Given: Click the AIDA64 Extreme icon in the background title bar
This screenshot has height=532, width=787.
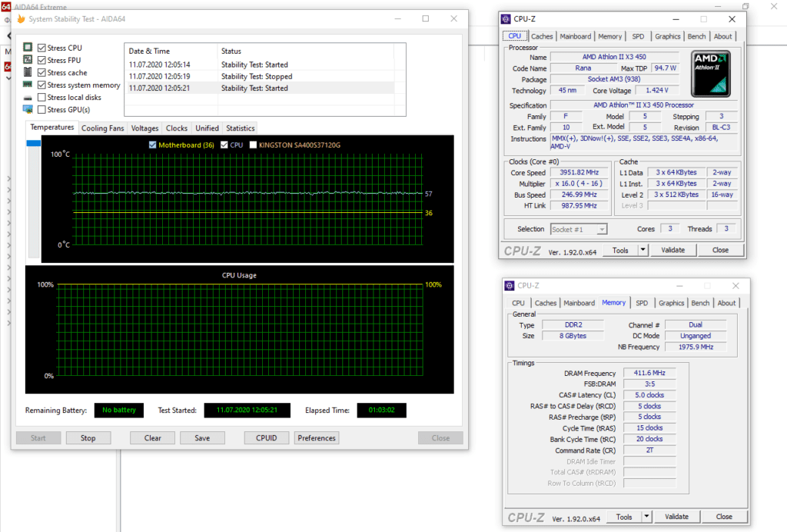Looking at the screenshot, I should click(6, 6).
